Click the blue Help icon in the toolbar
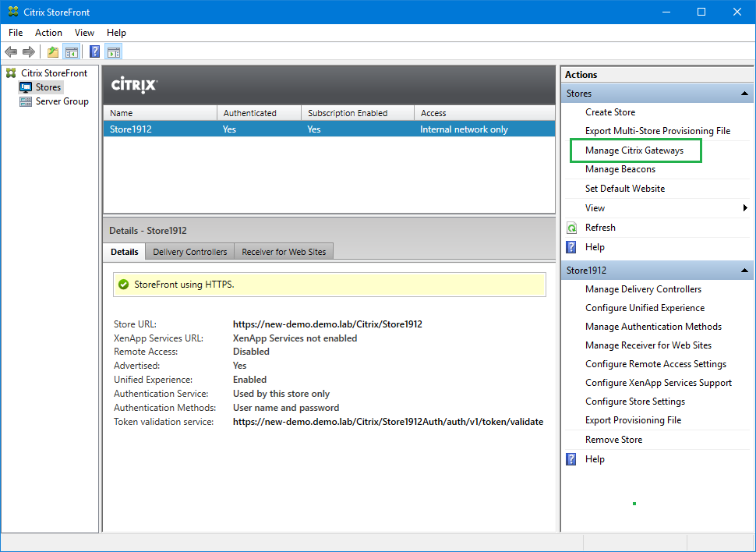Image resolution: width=756 pixels, height=552 pixels. (x=94, y=52)
